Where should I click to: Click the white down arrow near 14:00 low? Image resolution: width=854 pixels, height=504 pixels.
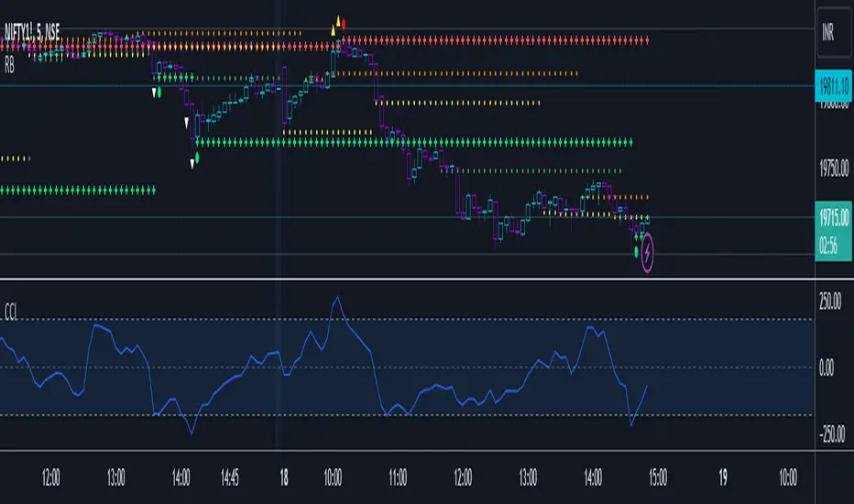(192, 164)
